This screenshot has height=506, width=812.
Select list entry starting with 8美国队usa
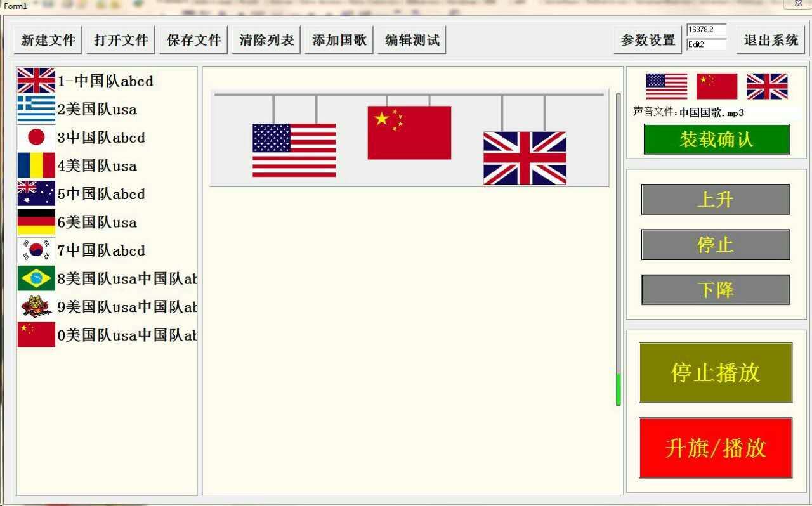(107, 278)
